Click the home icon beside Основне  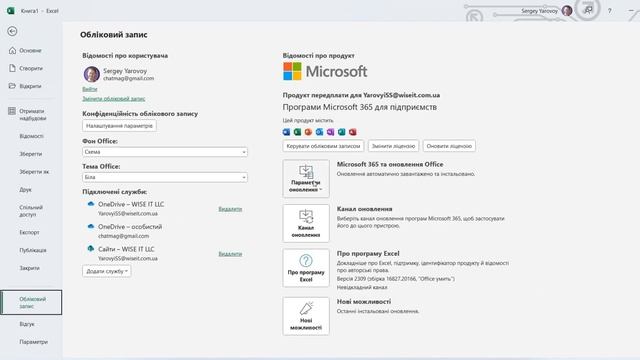12,50
